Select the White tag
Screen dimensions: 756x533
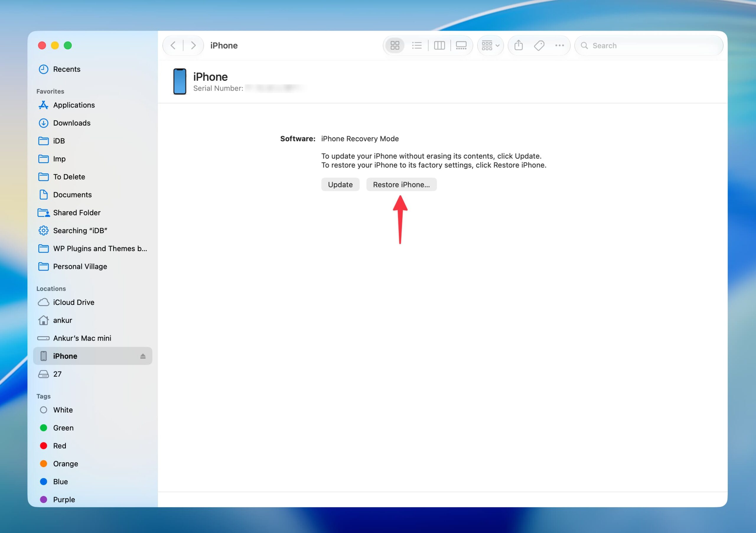[x=92, y=410]
